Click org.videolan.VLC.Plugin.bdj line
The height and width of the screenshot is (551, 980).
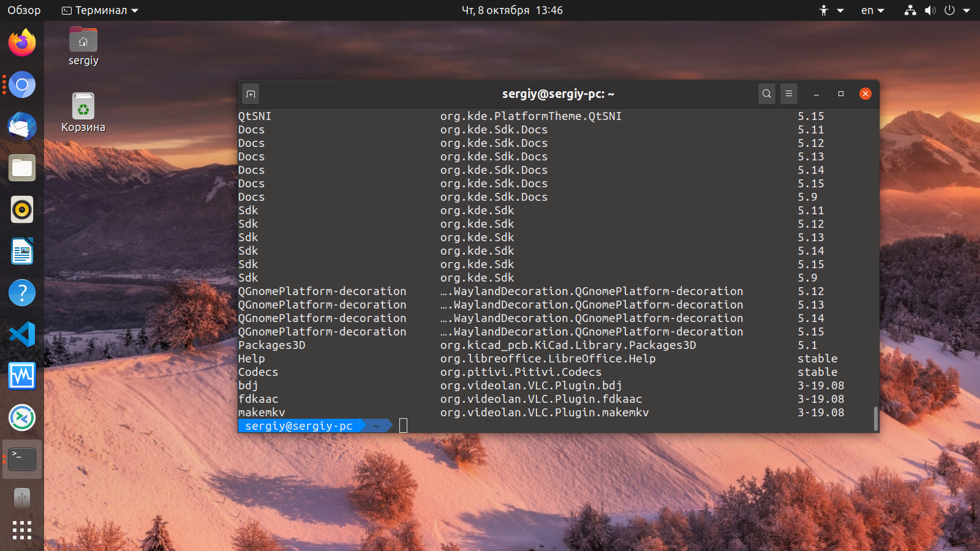(x=530, y=386)
